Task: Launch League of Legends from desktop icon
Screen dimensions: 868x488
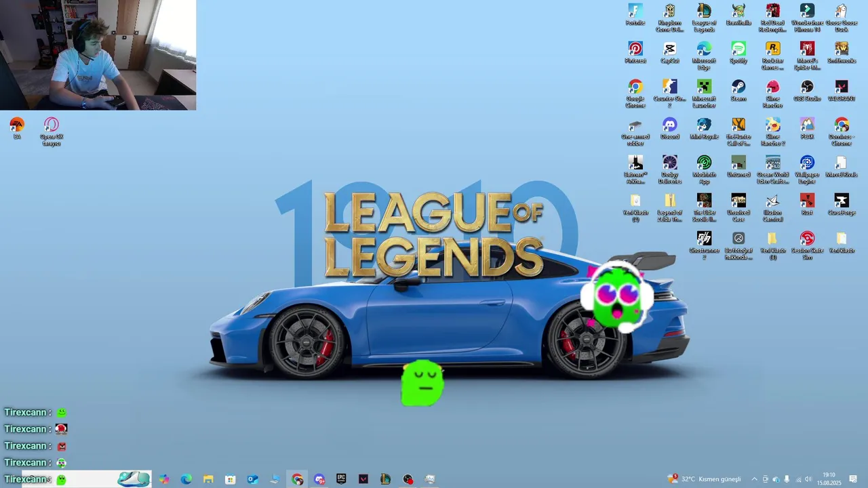Action: [704, 18]
